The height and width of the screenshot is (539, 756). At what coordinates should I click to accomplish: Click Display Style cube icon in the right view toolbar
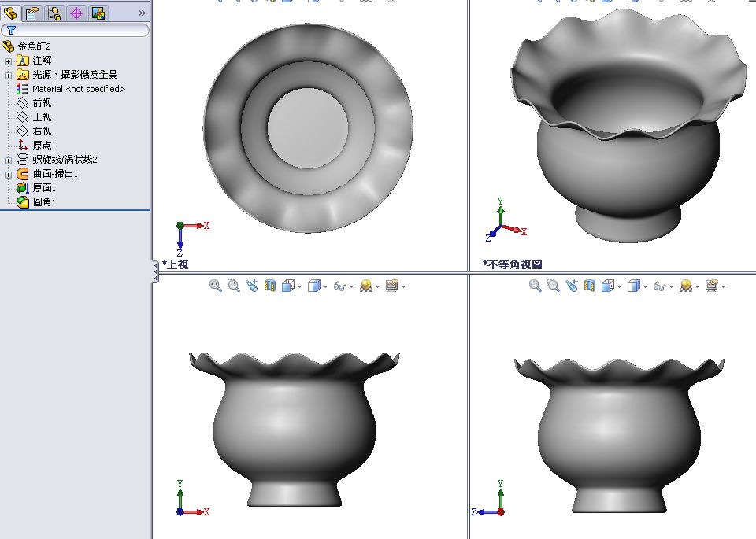click(x=633, y=286)
